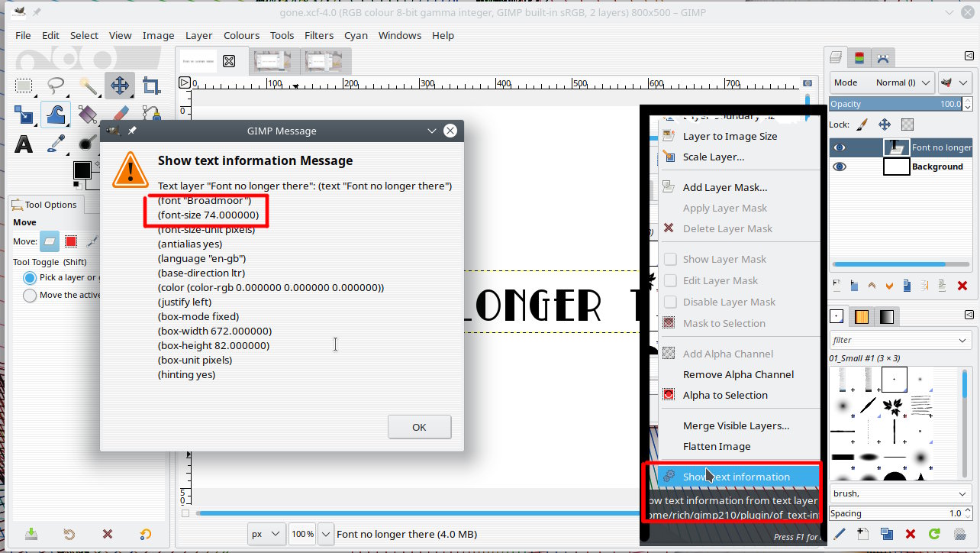
Task: Choose the move layer mode icon
Action: tap(50, 241)
